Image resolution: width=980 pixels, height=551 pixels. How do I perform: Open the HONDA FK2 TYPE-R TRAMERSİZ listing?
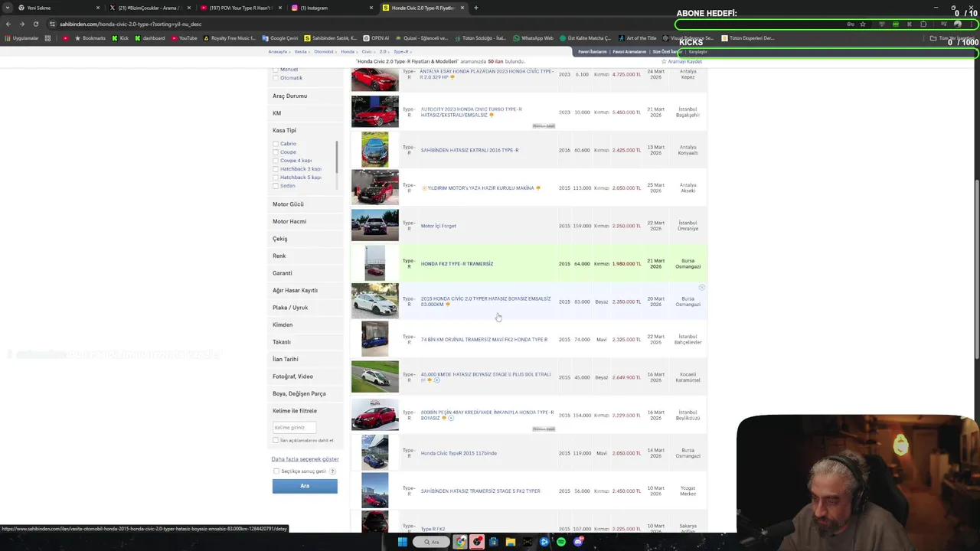tap(457, 264)
